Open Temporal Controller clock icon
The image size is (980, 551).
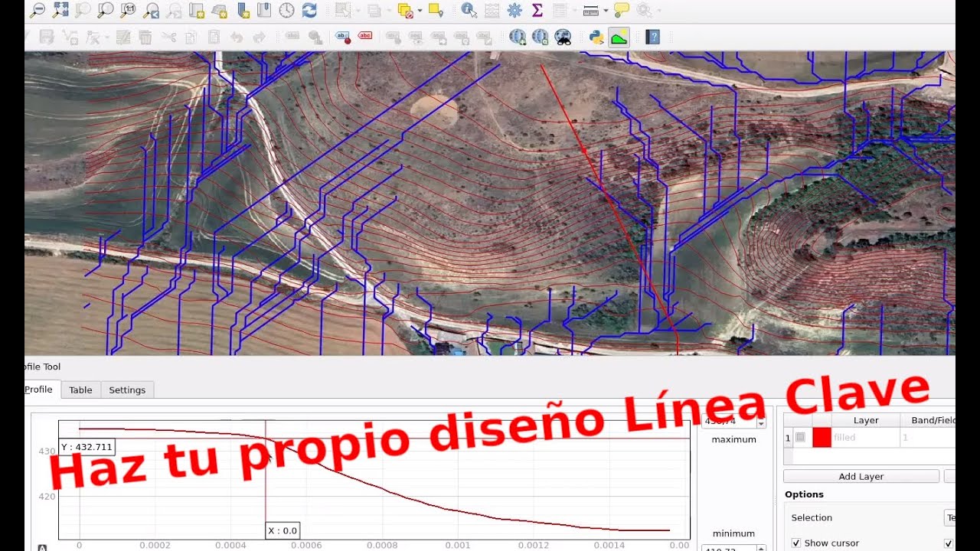[x=286, y=10]
